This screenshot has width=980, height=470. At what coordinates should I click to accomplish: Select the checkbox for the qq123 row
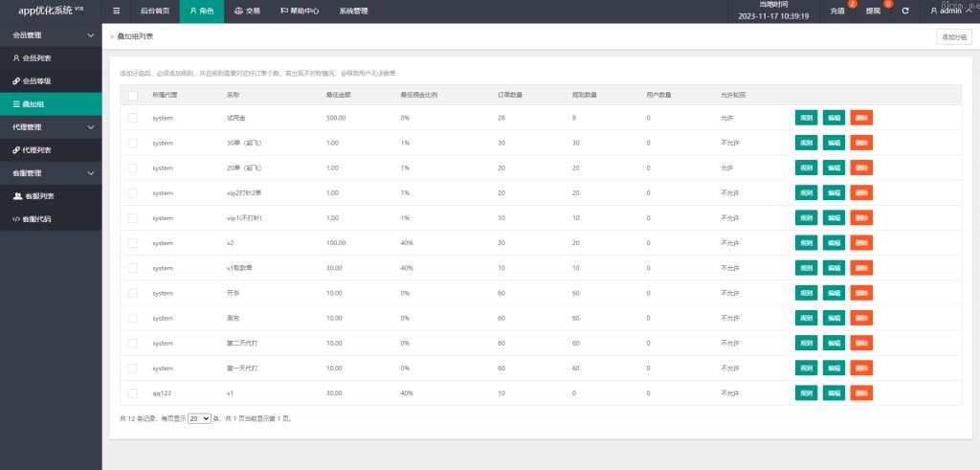(133, 393)
